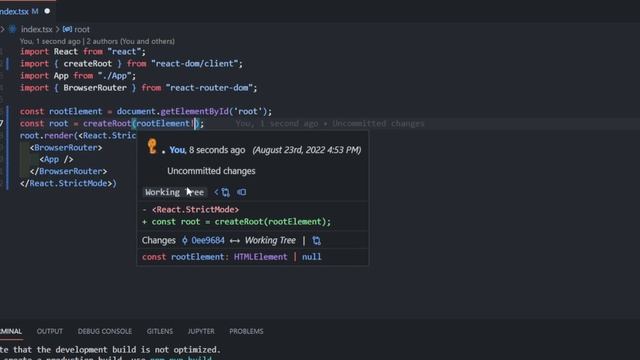Click the terminal 'development build is not optimized' line
The width and height of the screenshot is (640, 360).
[x=110, y=350]
